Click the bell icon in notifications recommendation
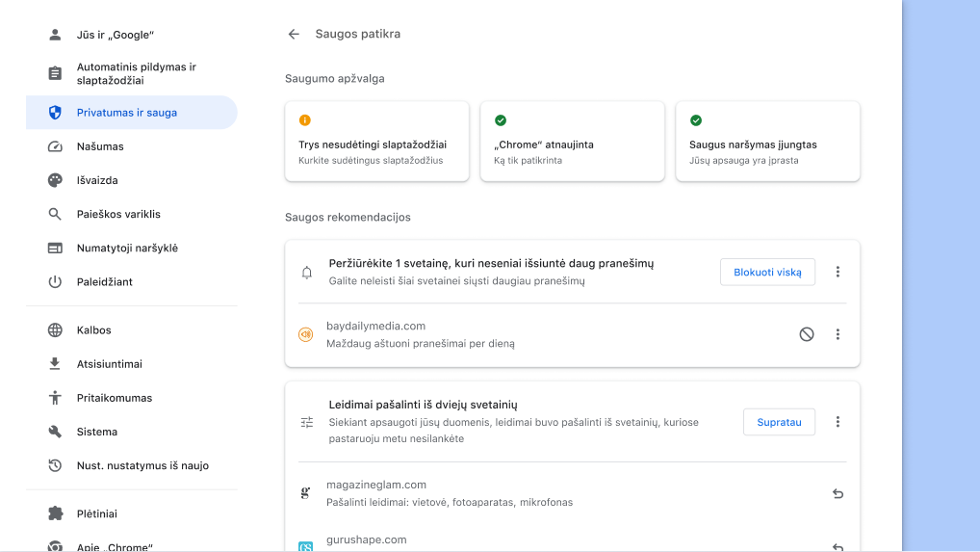The image size is (980, 552). [306, 273]
